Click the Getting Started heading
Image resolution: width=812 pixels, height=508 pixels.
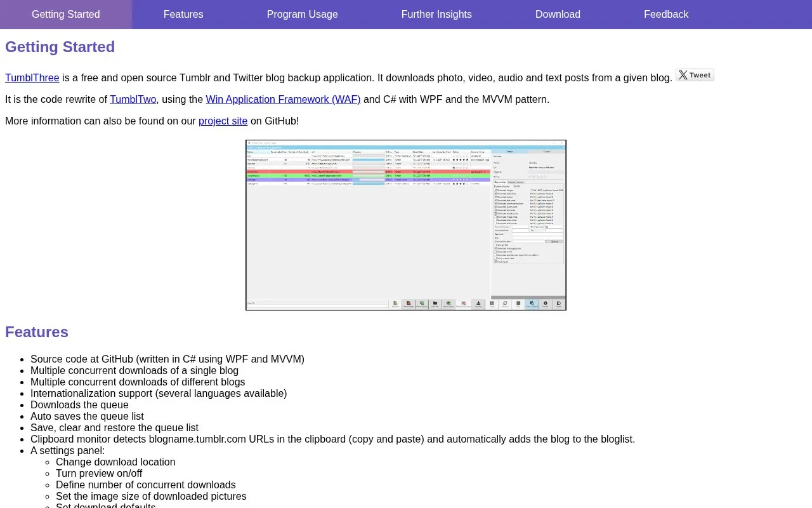click(60, 47)
